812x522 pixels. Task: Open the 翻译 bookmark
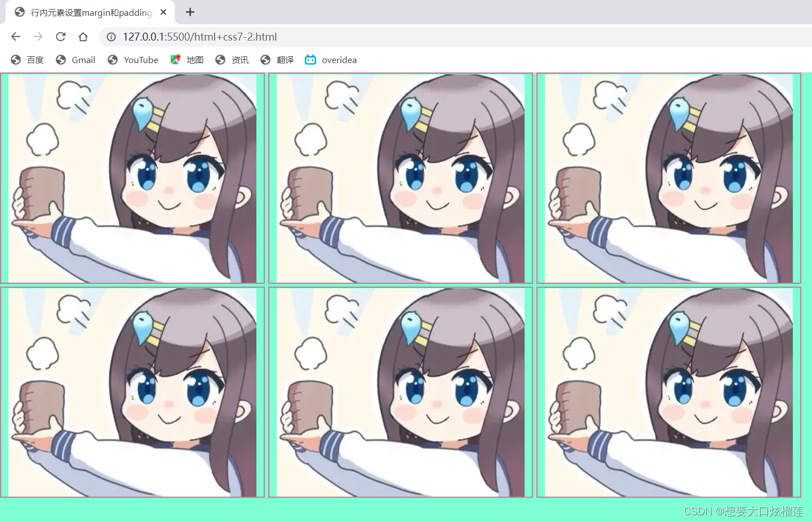[277, 60]
